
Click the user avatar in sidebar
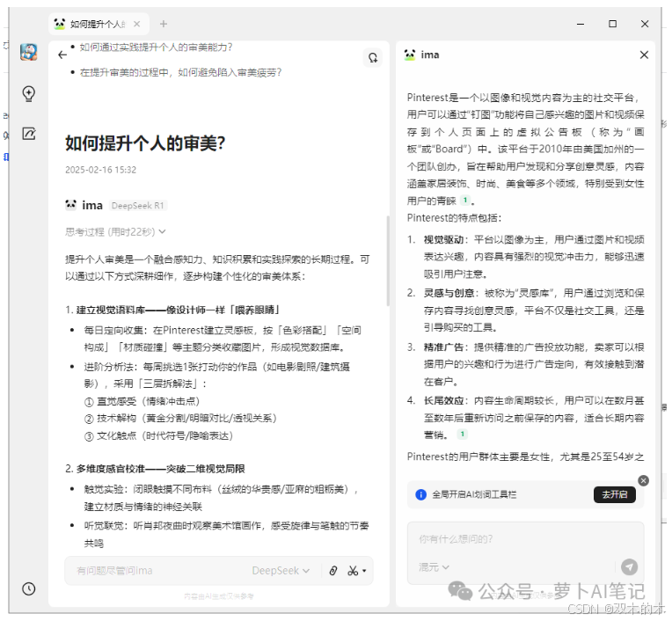[29, 52]
